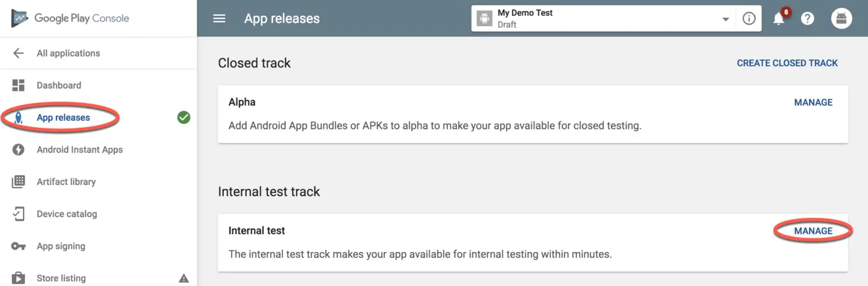Open the help question mark icon

[x=808, y=18]
